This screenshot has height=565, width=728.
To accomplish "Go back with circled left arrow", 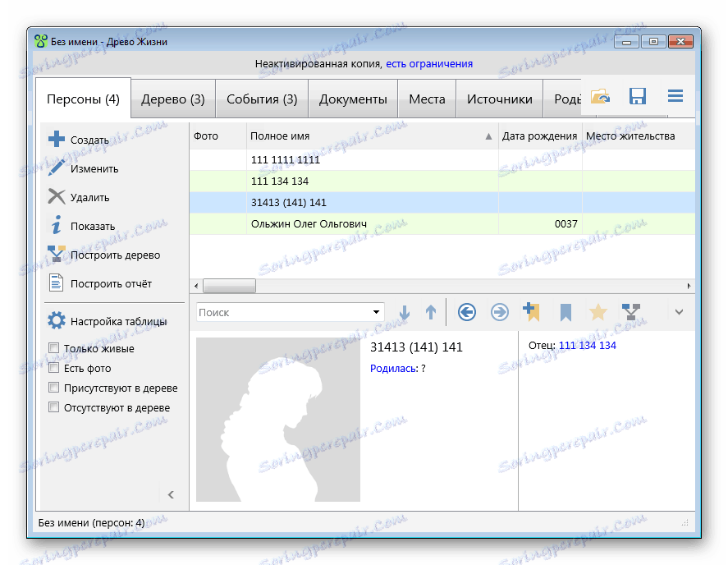I will pos(467,312).
